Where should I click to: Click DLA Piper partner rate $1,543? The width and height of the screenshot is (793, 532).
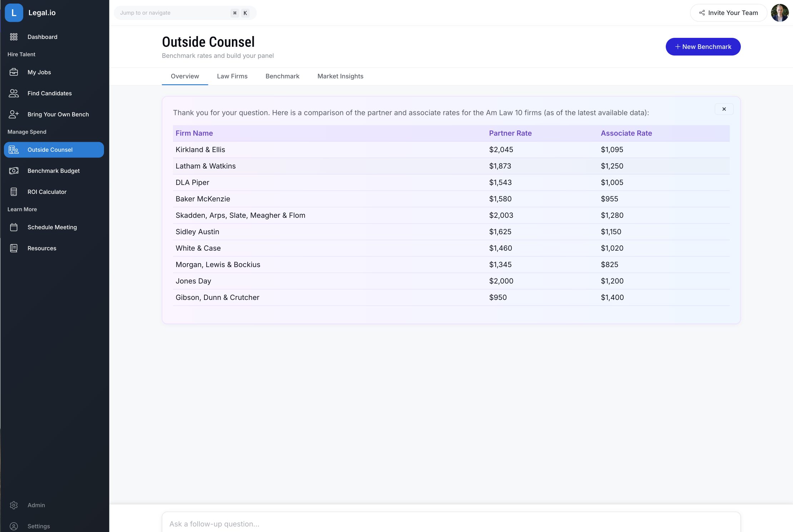(500, 182)
